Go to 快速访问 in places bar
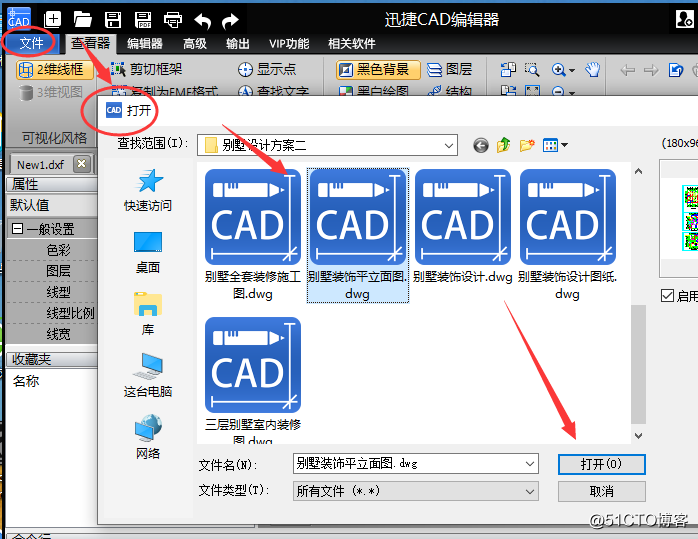Screen dimensions: 698x539 pyautogui.click(x=148, y=190)
